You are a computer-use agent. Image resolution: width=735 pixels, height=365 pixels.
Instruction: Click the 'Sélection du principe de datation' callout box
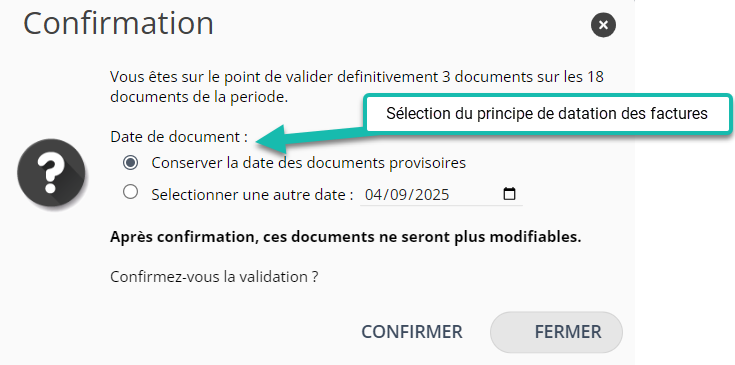click(547, 114)
